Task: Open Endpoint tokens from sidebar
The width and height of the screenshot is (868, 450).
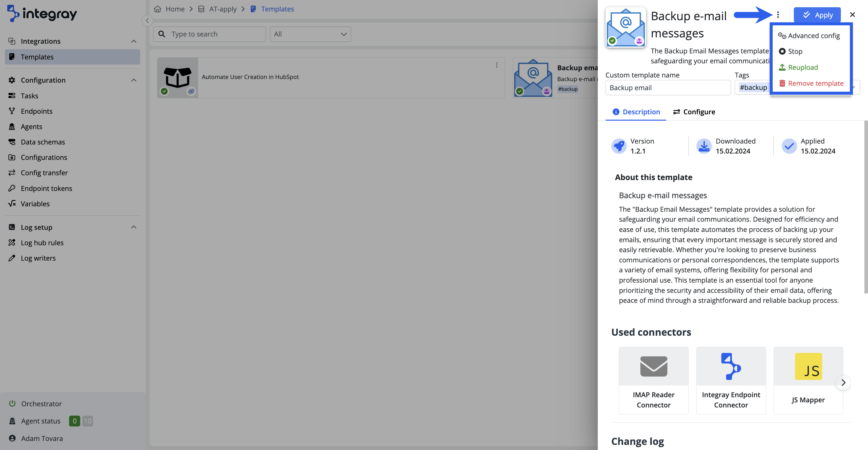Action: click(x=46, y=188)
